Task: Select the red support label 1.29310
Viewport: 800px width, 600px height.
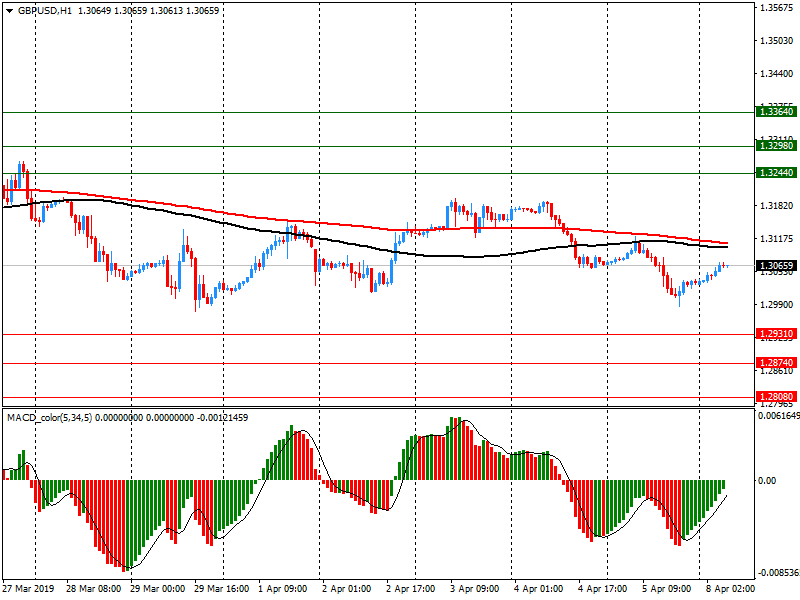Action: click(x=776, y=334)
